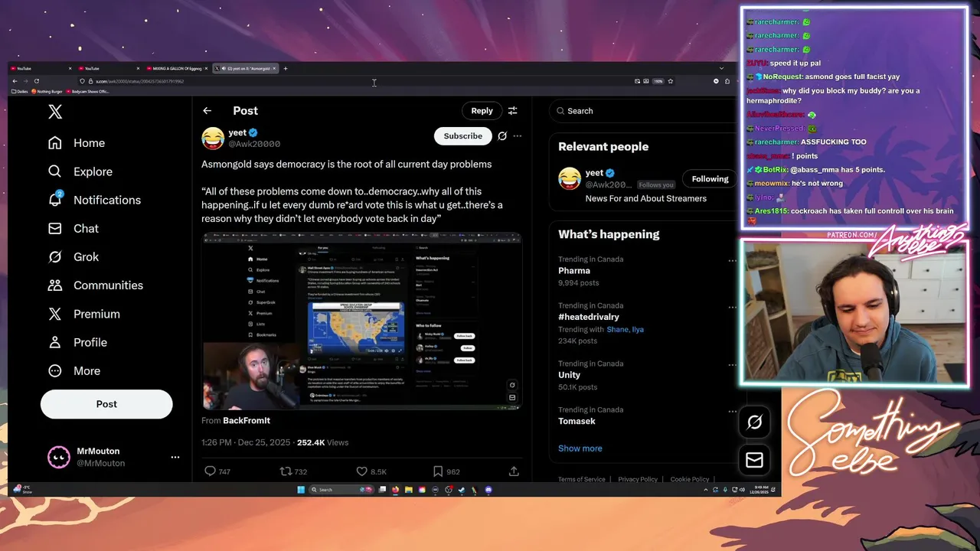Screen dimensions: 980x551
Task: Open Steam from the taskbar
Action: pos(461,490)
